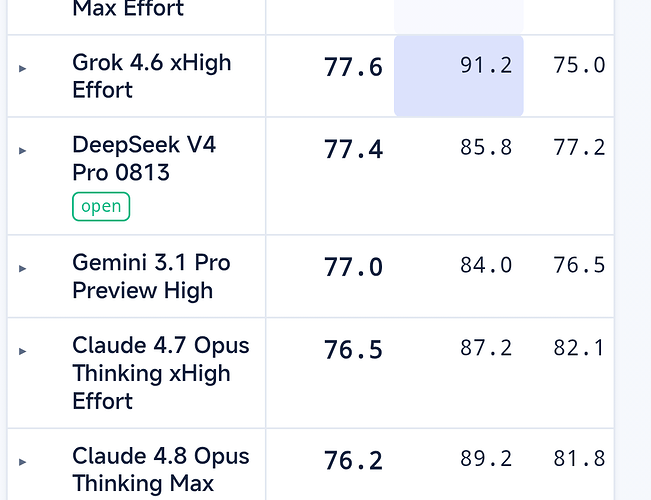This screenshot has height=500, width=651.
Task: Click the 84.0 score in Gemini row
Action: pyautogui.click(x=486, y=265)
